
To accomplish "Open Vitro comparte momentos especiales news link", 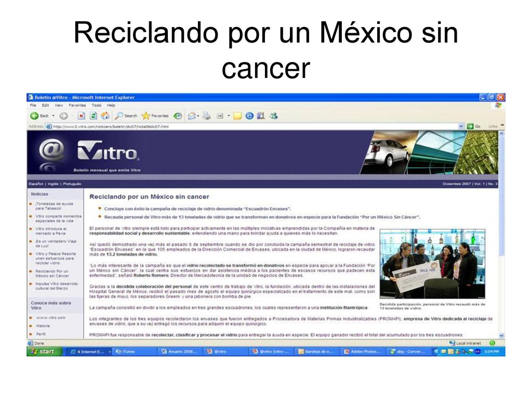I will pos(58,219).
